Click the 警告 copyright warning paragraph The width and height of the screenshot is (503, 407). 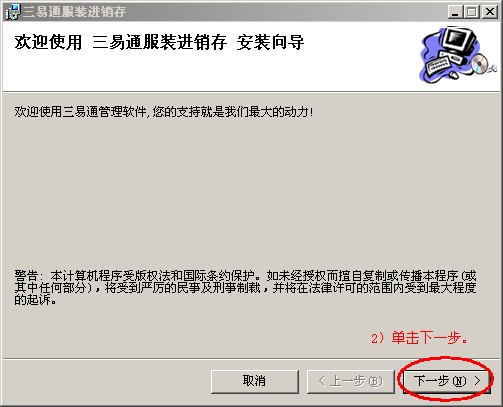click(x=245, y=287)
